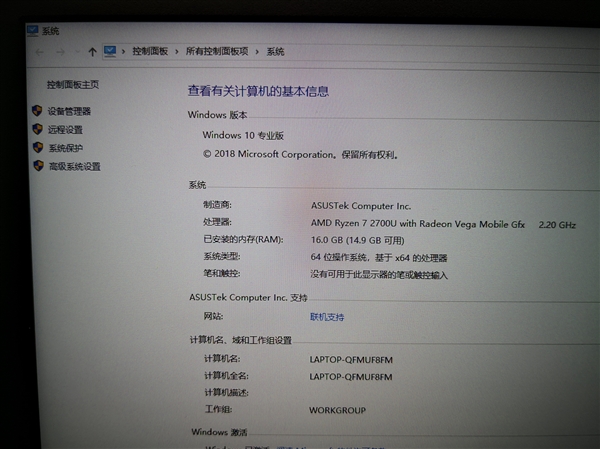Click the heading 查看有关计算机的基本信息
This screenshot has width=600, height=449.
[258, 91]
